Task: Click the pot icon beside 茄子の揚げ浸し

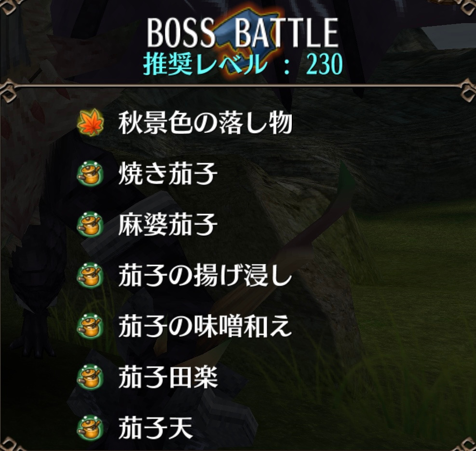Action: 90,276
